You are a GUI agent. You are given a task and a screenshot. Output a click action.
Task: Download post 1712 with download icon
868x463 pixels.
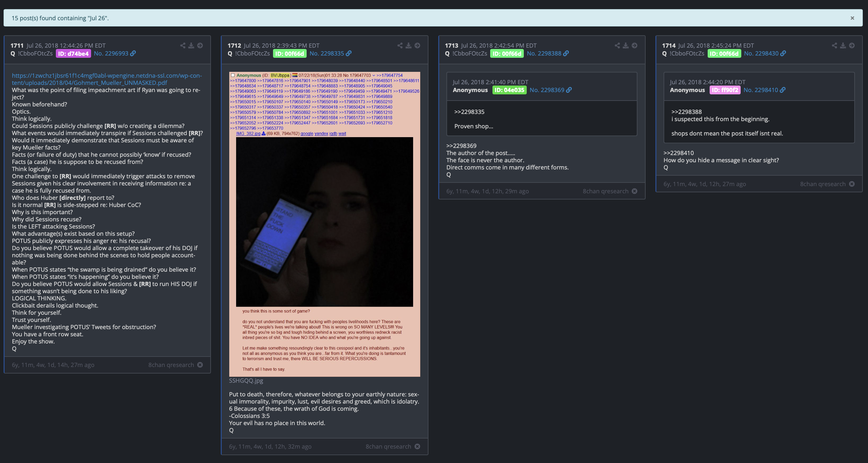click(x=409, y=45)
